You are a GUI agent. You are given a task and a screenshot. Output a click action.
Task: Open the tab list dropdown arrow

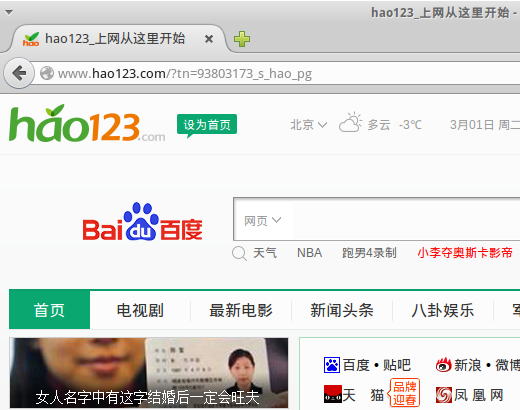coord(9,13)
